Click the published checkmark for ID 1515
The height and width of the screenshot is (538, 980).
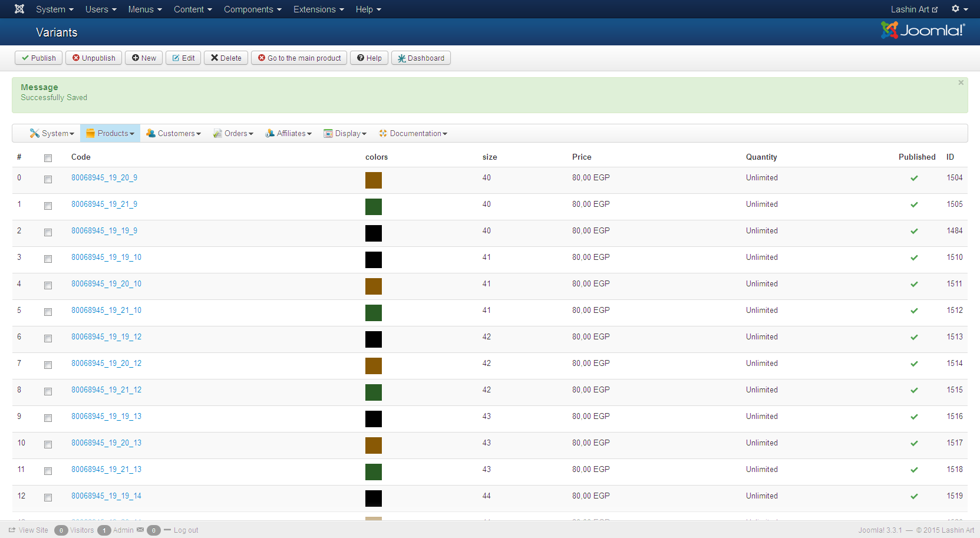[x=914, y=390]
